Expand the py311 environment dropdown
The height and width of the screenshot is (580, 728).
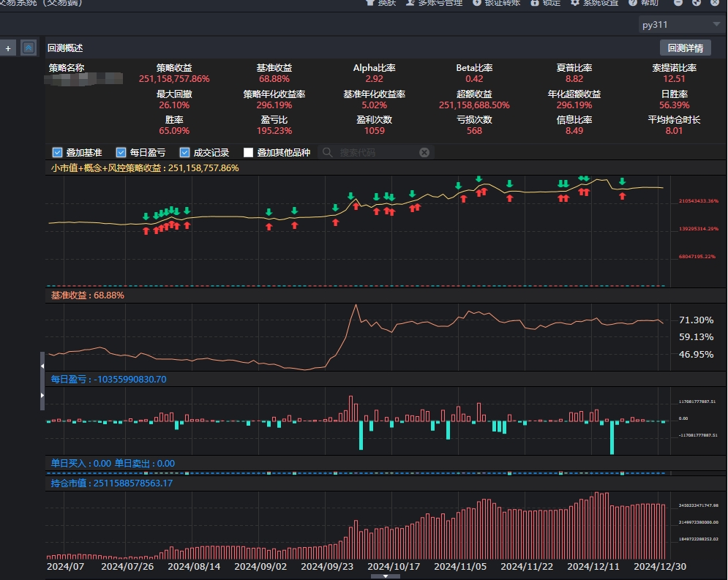(716, 24)
